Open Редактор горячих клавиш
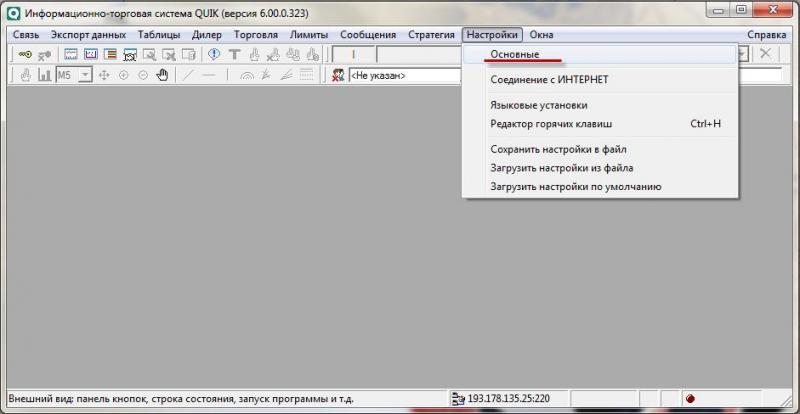800x414 pixels. coord(600,124)
